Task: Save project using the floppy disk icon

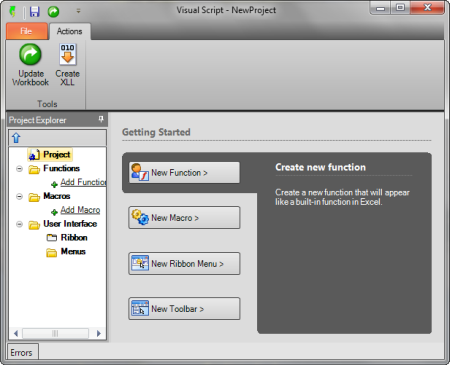Action: [34, 11]
